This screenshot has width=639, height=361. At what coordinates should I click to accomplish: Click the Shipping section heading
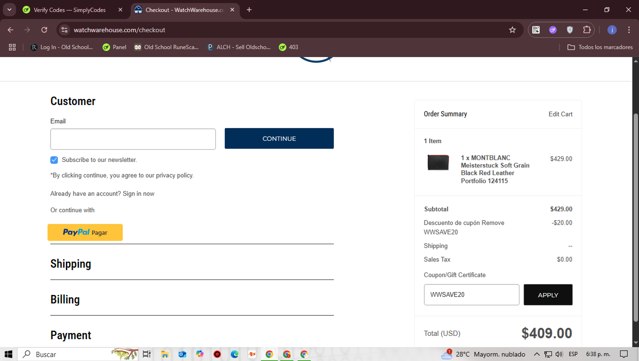click(x=71, y=264)
